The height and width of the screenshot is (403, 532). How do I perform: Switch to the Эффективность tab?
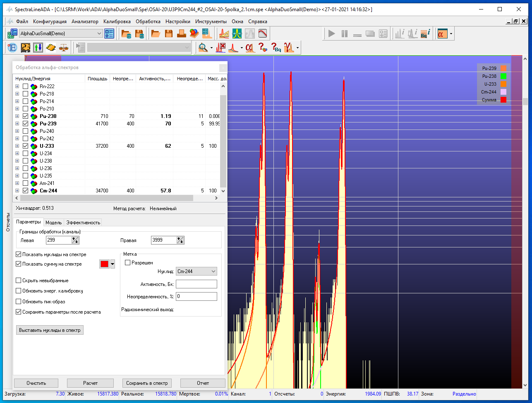coord(83,223)
